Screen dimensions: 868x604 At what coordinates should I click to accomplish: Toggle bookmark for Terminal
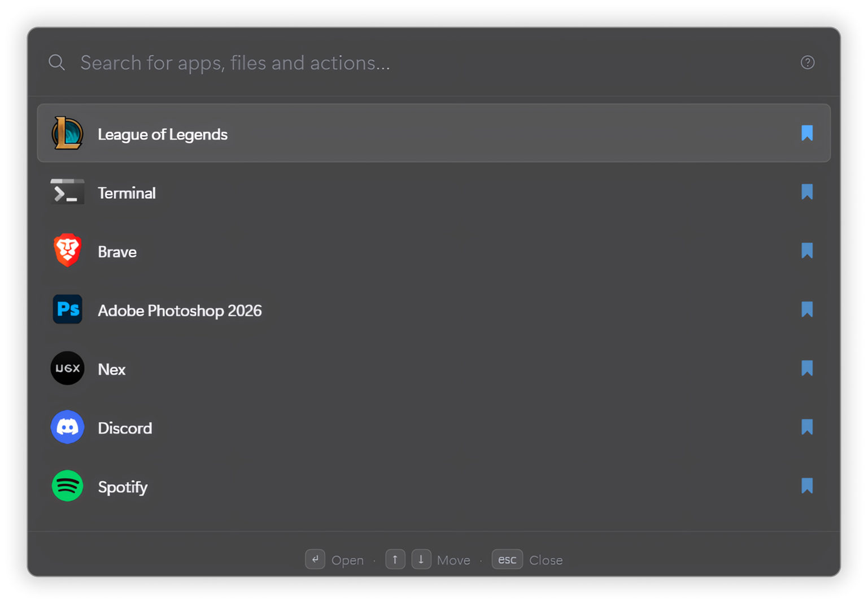tap(807, 192)
